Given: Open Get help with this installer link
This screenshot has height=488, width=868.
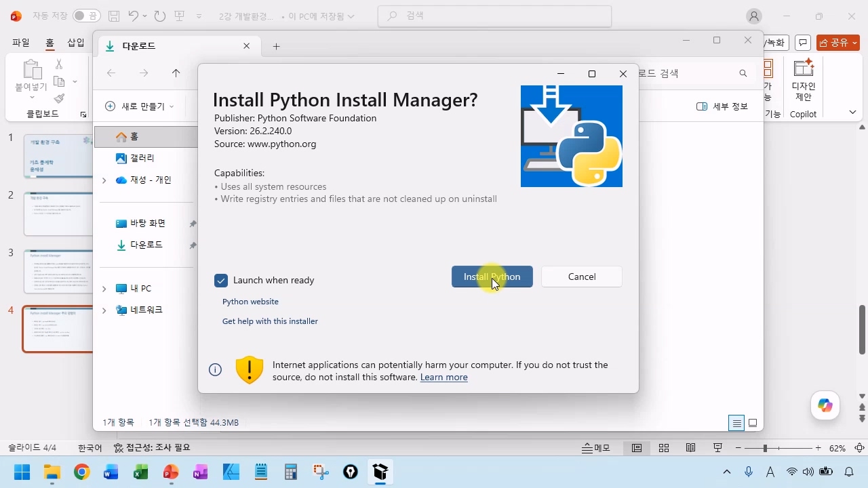Looking at the screenshot, I should tap(270, 321).
